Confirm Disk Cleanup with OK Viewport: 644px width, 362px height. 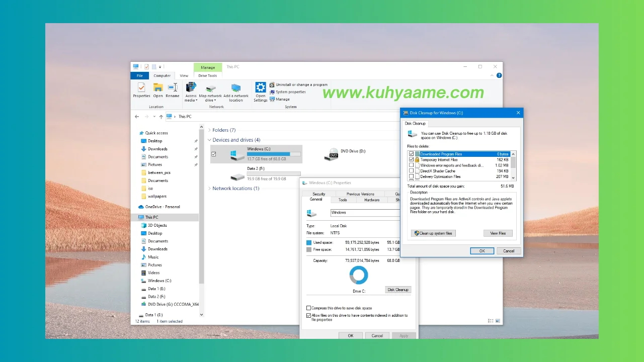tap(482, 251)
